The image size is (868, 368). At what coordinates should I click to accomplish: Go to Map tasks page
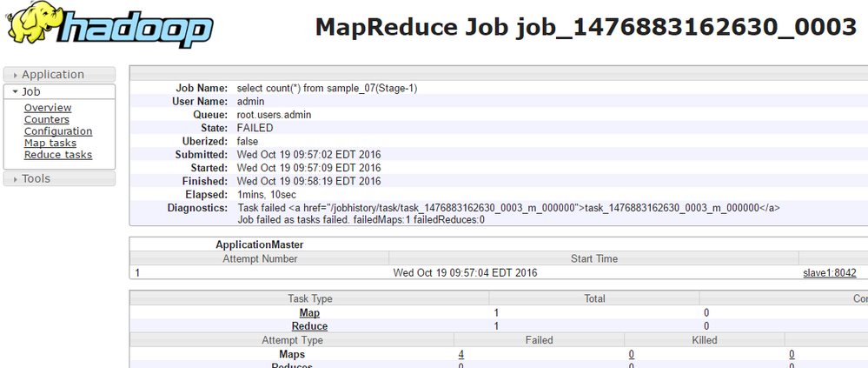(x=50, y=143)
